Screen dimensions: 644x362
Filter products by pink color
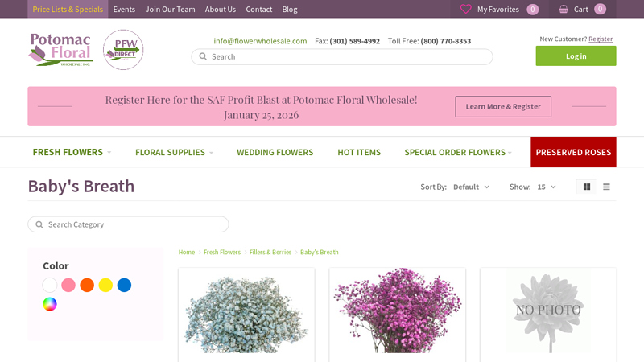(68, 285)
